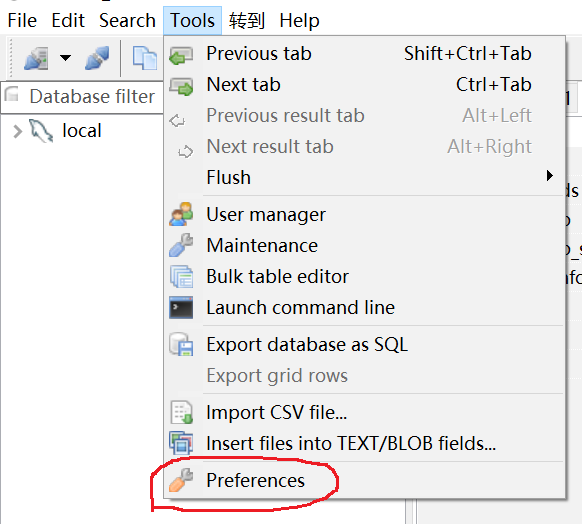The height and width of the screenshot is (524, 582).
Task: Click the disconnect plug toolbar icon
Action: click(x=97, y=58)
